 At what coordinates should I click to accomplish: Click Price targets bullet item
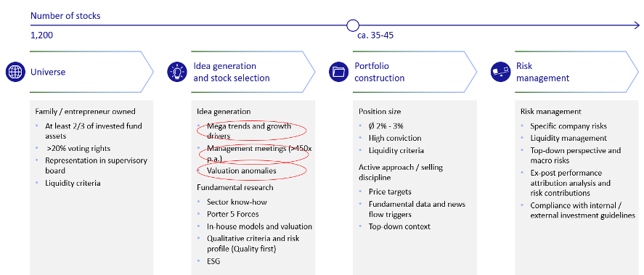coord(390,192)
